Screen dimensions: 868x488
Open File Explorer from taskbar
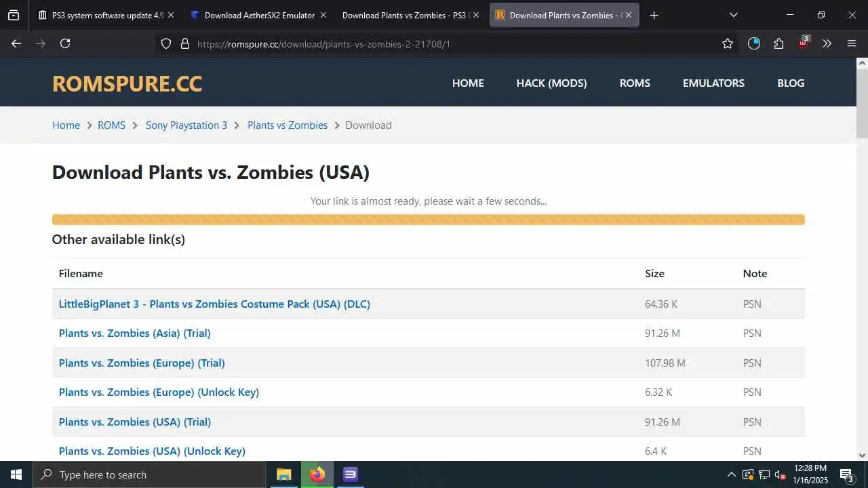click(283, 474)
